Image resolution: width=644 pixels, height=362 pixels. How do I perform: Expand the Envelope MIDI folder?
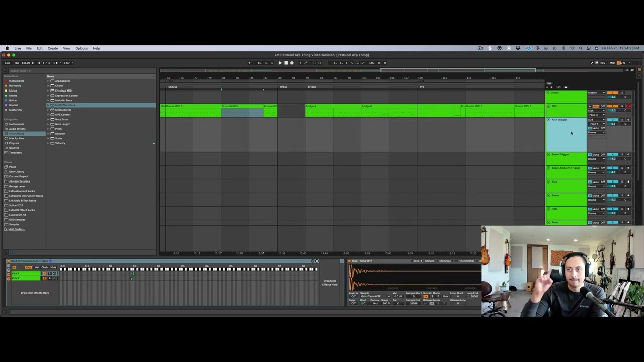pos(48,90)
